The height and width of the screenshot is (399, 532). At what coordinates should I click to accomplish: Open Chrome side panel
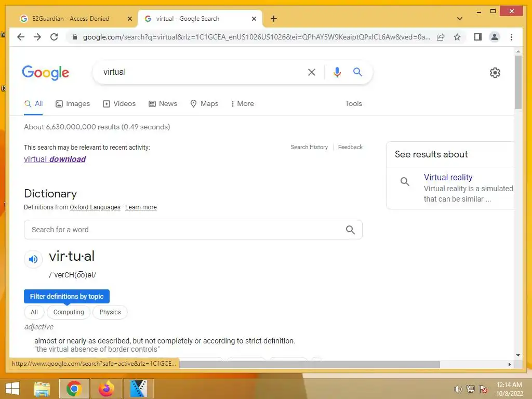tap(478, 37)
